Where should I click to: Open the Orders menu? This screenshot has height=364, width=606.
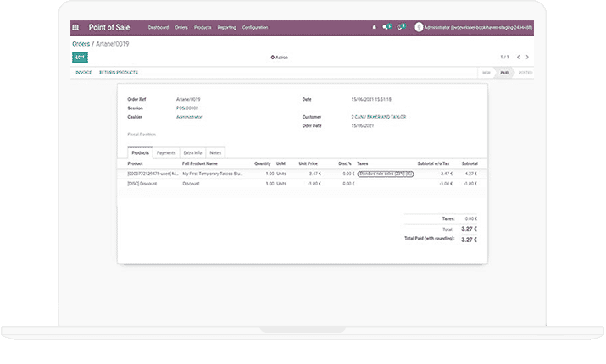coord(181,27)
